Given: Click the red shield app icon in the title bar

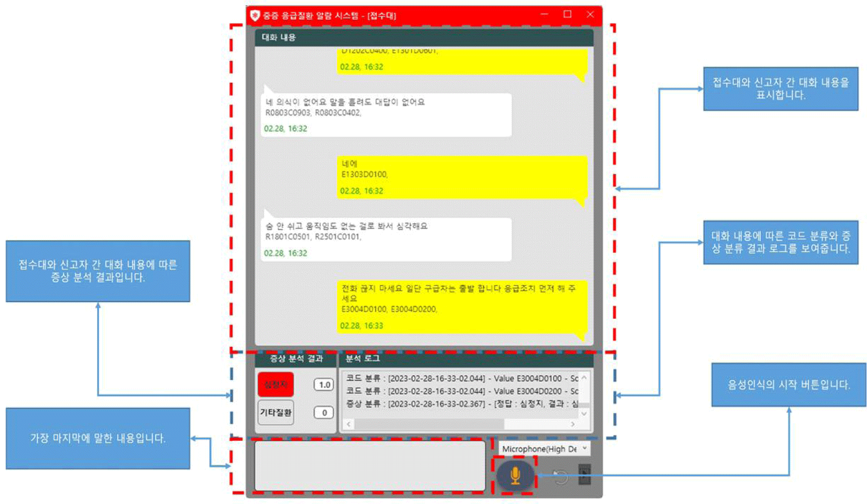Looking at the screenshot, I should [255, 15].
